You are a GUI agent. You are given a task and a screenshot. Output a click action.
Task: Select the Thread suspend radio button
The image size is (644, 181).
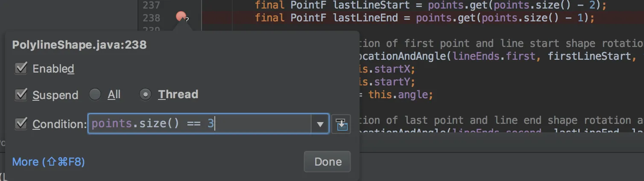[145, 94]
